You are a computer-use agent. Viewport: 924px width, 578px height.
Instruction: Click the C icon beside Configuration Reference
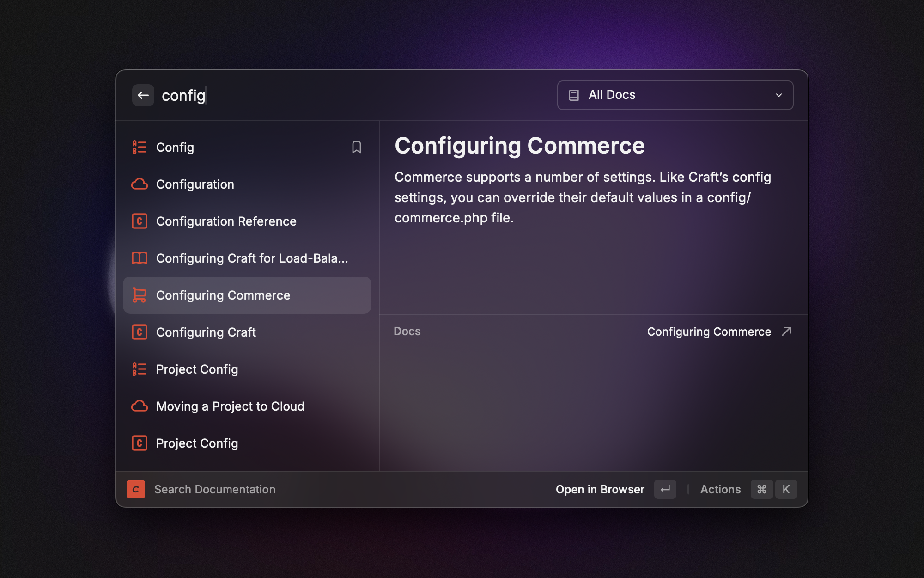[139, 221]
